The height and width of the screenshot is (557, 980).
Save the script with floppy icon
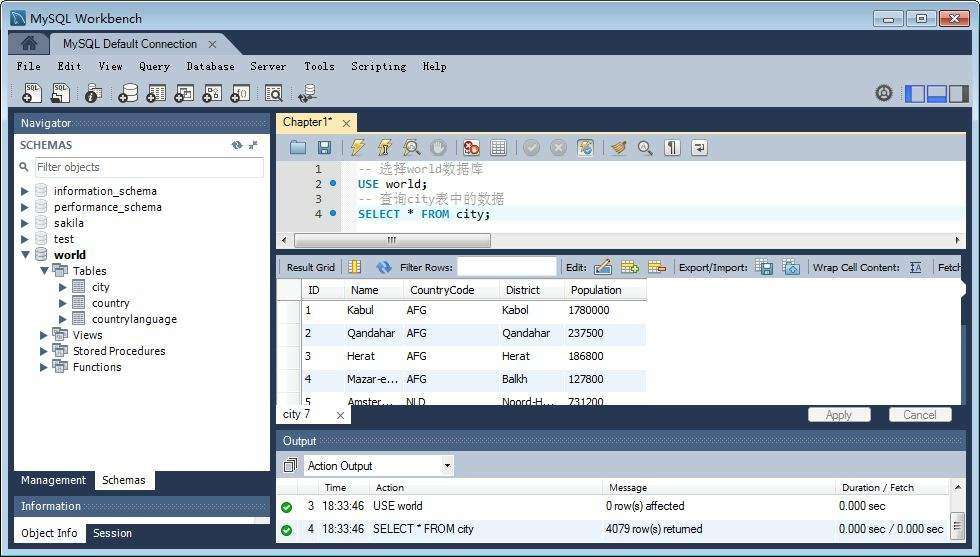coord(324,148)
